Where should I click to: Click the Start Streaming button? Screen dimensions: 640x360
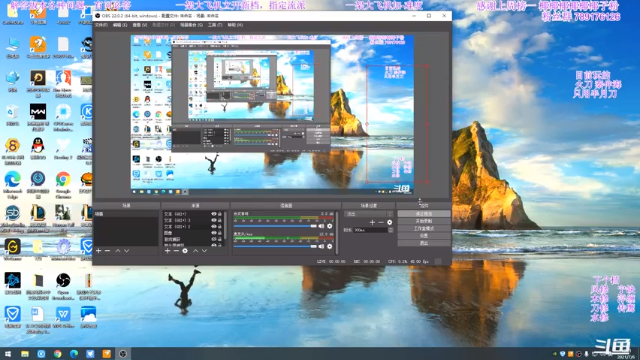[424, 214]
